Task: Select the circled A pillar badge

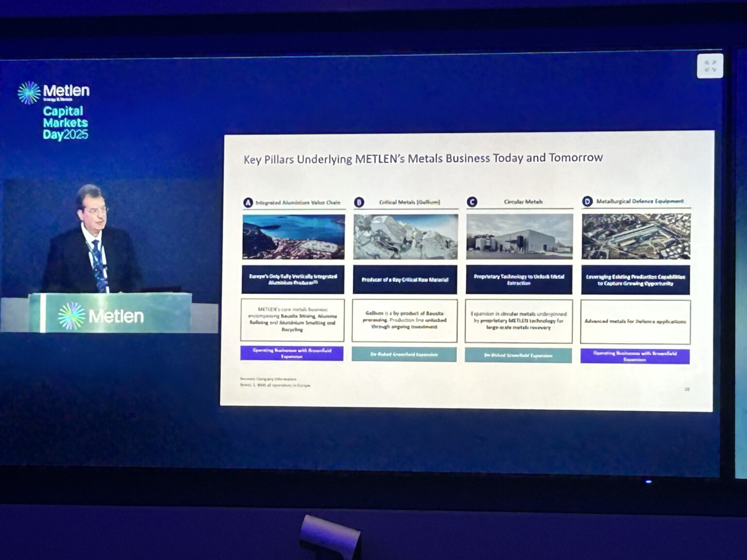Action: (x=248, y=203)
